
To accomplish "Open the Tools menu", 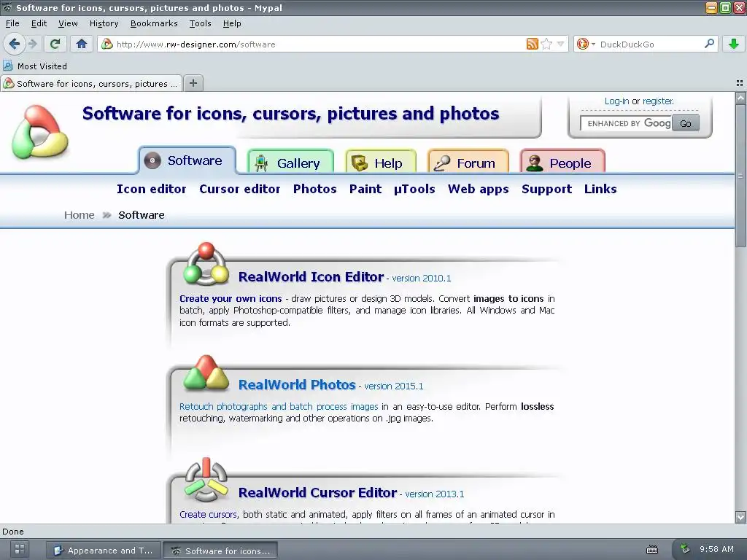I will (x=200, y=23).
